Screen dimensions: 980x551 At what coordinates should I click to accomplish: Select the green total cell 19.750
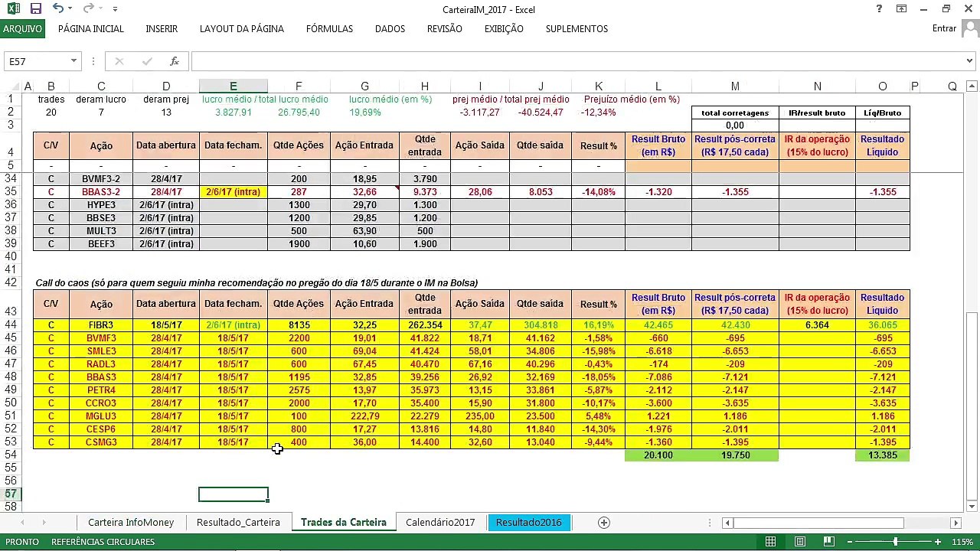point(735,455)
